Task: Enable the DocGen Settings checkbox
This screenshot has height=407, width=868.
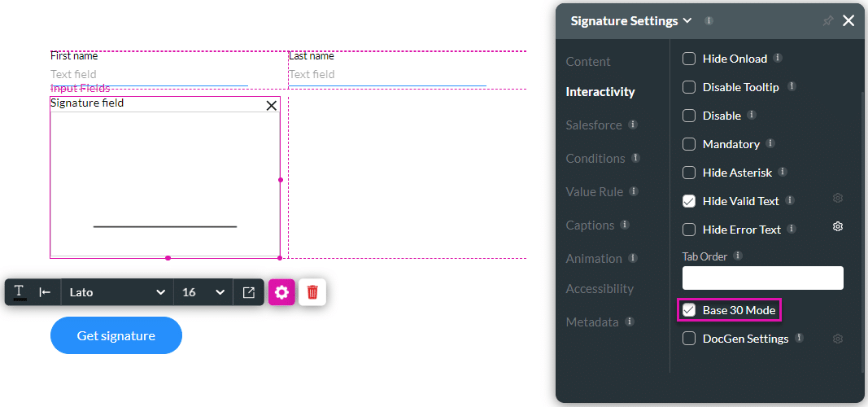Action: (689, 339)
